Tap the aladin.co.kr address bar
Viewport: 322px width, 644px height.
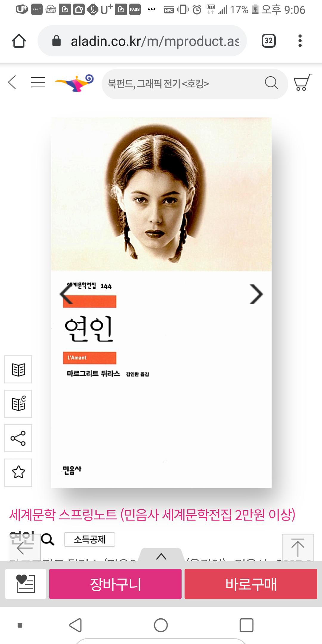(x=142, y=41)
